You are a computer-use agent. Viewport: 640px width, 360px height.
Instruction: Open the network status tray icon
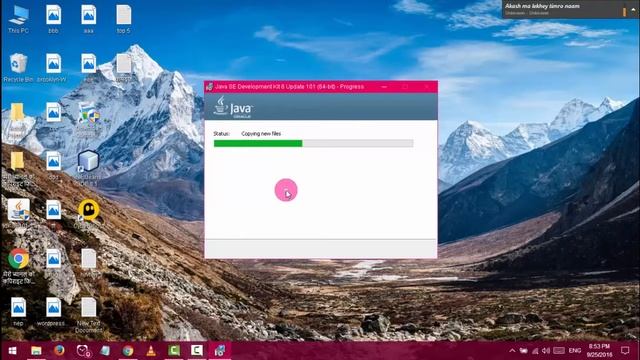pyautogui.click(x=535, y=351)
